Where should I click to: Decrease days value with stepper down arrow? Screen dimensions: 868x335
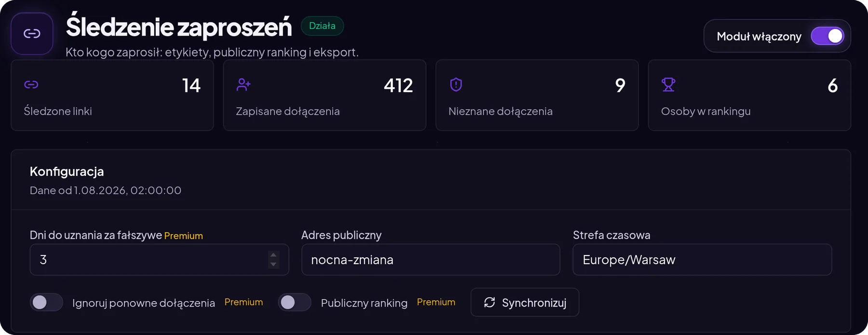coord(273,264)
